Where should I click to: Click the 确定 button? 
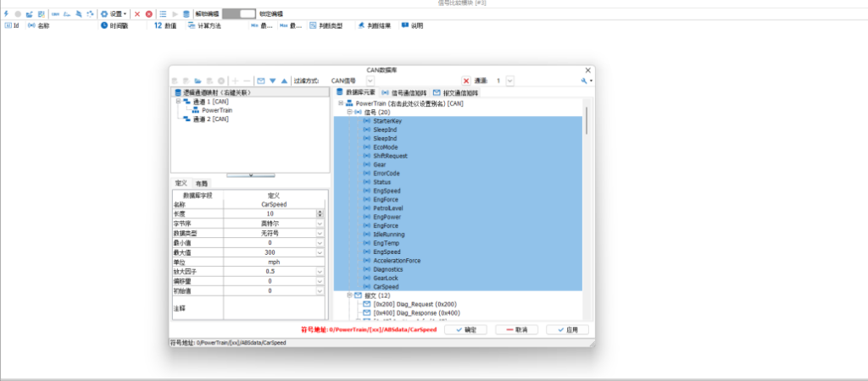pyautogui.click(x=465, y=329)
